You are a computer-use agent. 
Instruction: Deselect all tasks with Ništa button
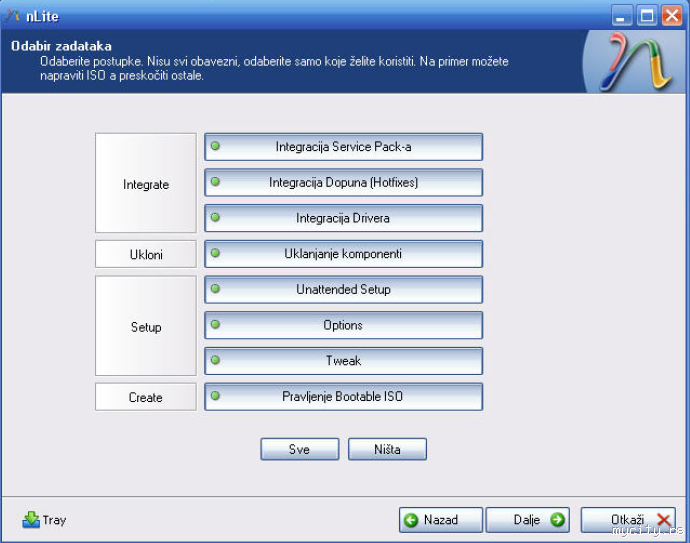(387, 449)
